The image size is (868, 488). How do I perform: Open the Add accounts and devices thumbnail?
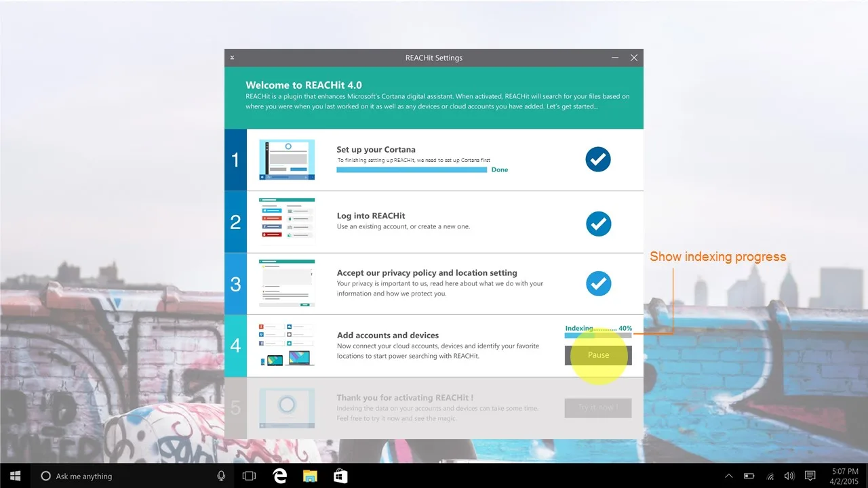(x=287, y=345)
